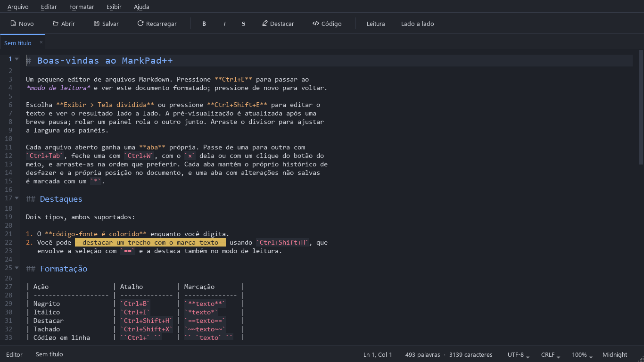Click the `==texto==` table cell

[x=205, y=321]
